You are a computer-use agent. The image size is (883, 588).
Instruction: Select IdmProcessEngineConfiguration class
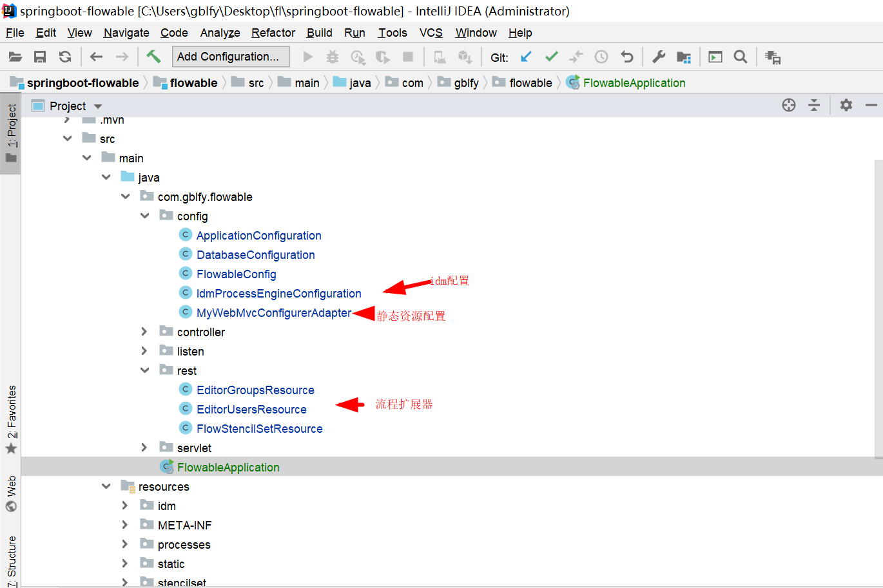click(x=278, y=294)
